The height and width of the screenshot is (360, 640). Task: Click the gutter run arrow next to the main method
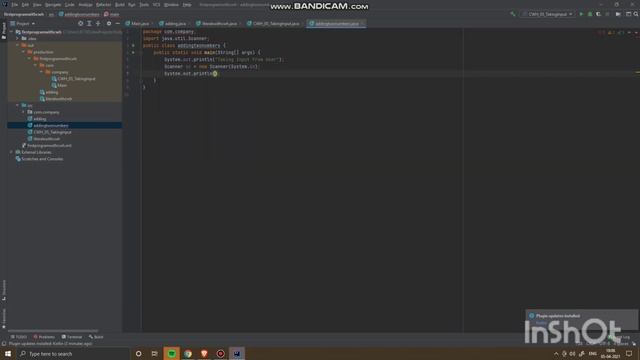coord(133,52)
